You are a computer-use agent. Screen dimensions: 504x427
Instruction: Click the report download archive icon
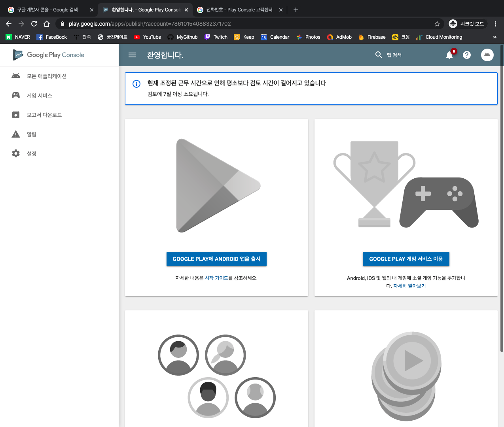click(x=16, y=115)
